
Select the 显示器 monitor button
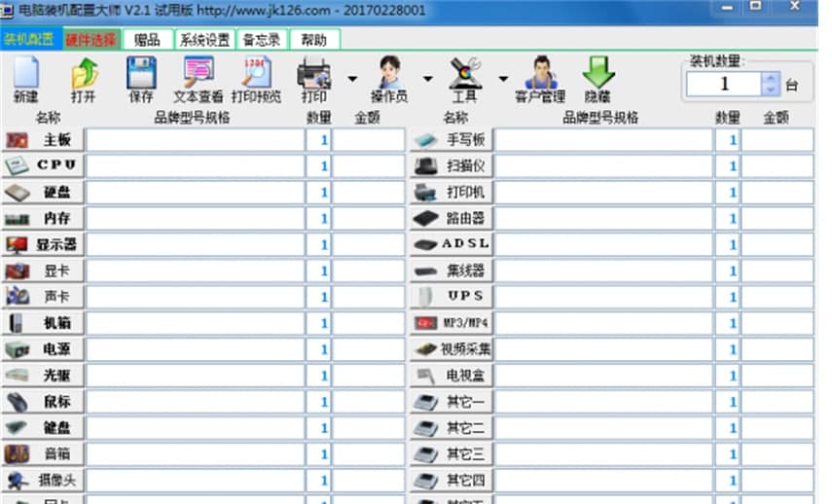[43, 244]
